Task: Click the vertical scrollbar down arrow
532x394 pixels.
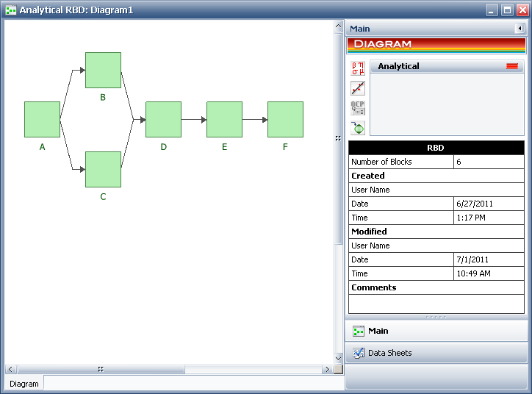Action: [338, 358]
